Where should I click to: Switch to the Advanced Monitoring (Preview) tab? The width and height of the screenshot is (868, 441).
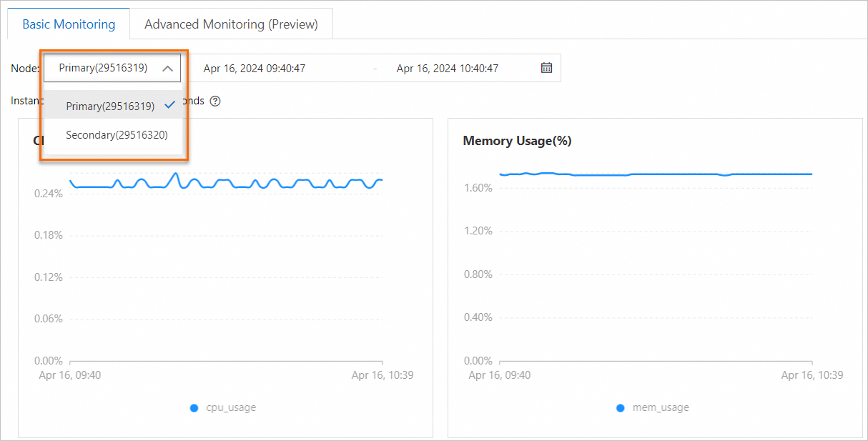[231, 24]
